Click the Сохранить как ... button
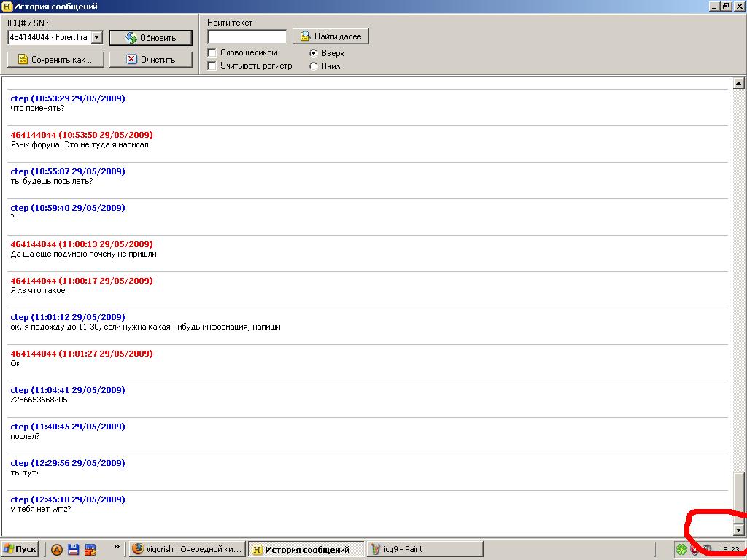This screenshot has height=560, width=747. pyautogui.click(x=55, y=60)
